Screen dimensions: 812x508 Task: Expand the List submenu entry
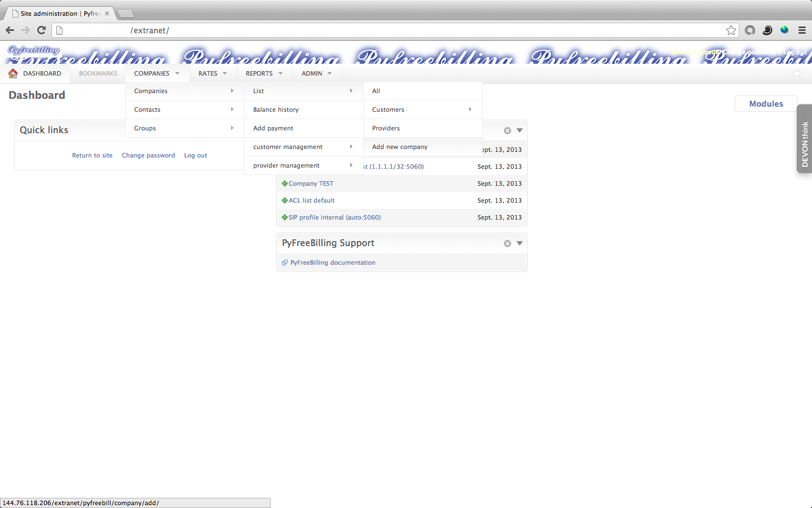[x=303, y=91]
